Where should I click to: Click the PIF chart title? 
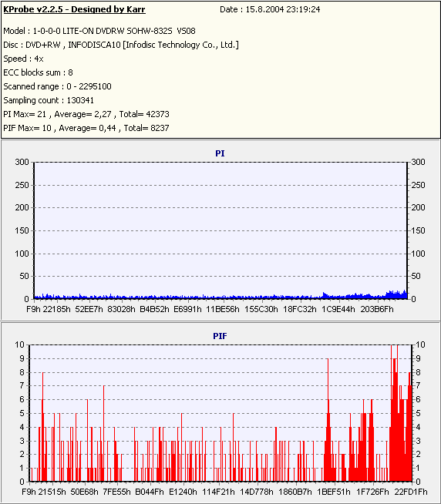tap(220, 336)
